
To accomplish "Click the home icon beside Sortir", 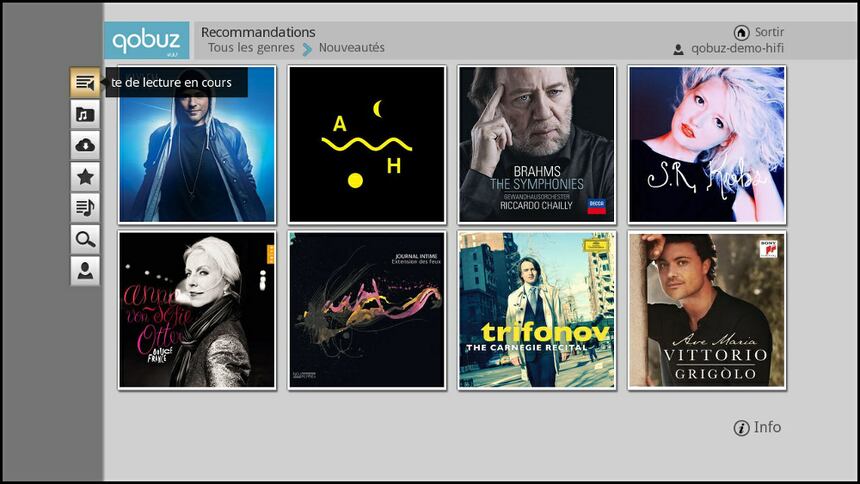I will tap(742, 33).
